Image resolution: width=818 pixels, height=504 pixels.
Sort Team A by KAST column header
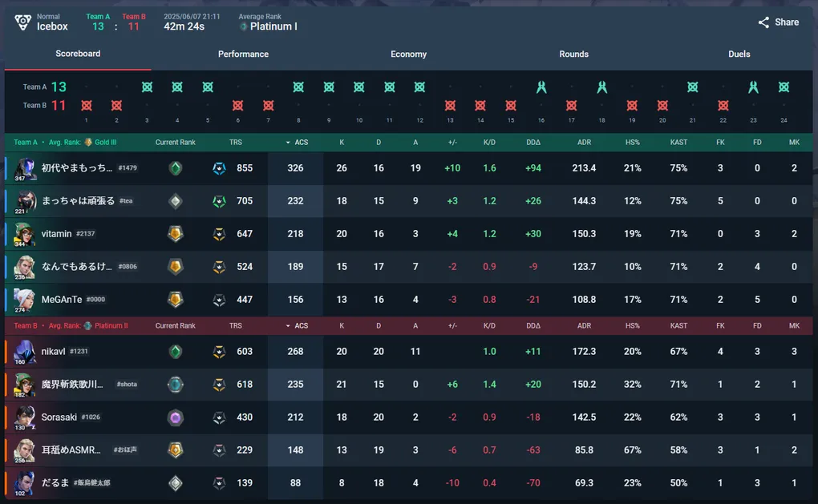[678, 143]
